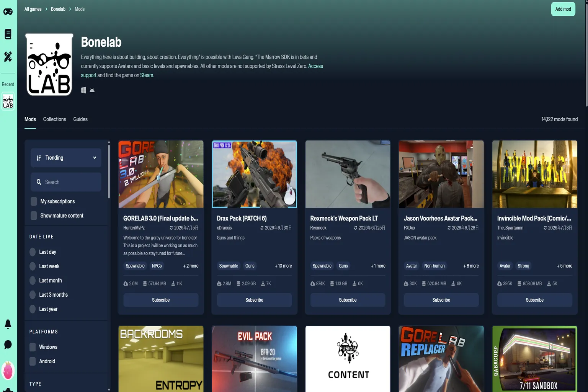The width and height of the screenshot is (588, 392).
Task: Click subscriber count icon on GORELAB 3.0 card
Action: coord(126,284)
